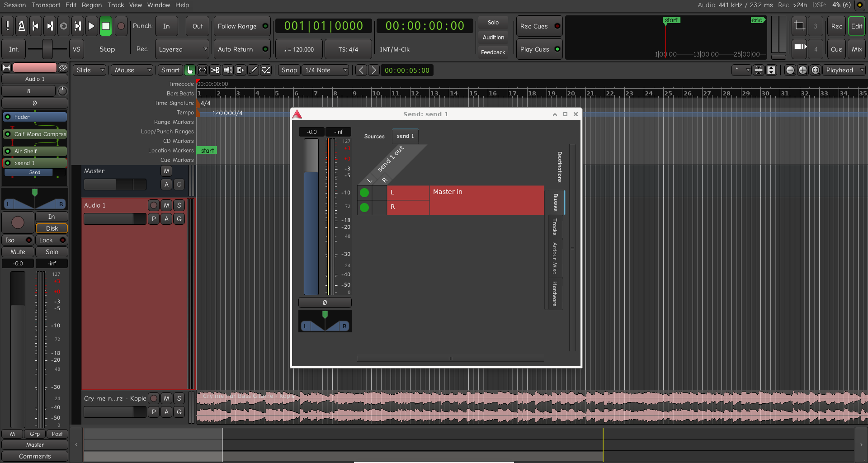Click the Audition speaker tool icon
Image resolution: width=868 pixels, height=463 pixels.
click(228, 70)
